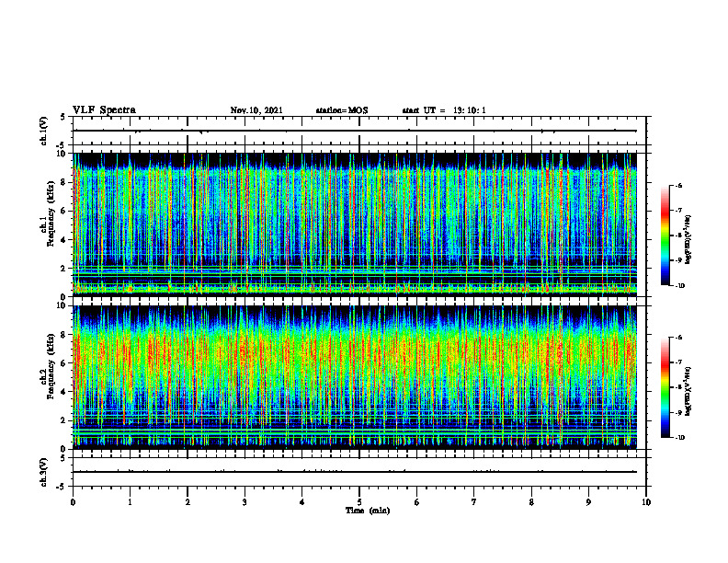Select the "start UT = 13:10:1" text
This screenshot has width=728, height=563.
tap(444, 110)
